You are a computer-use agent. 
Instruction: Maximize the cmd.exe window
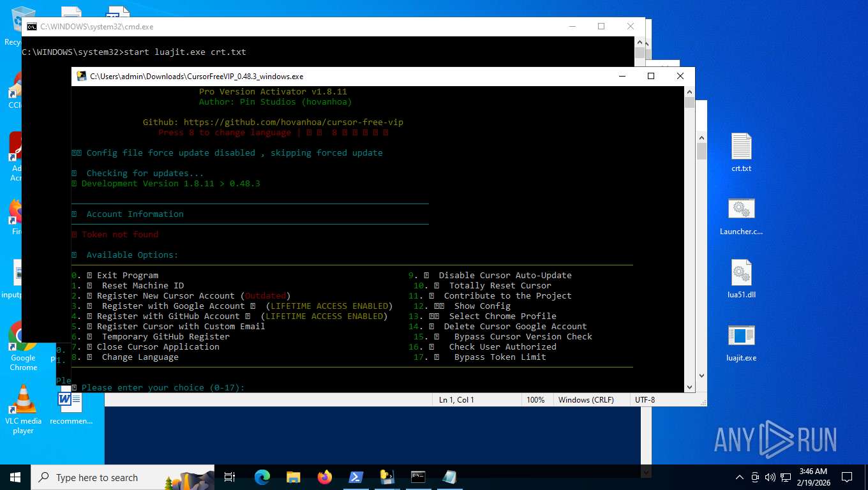pos(601,26)
